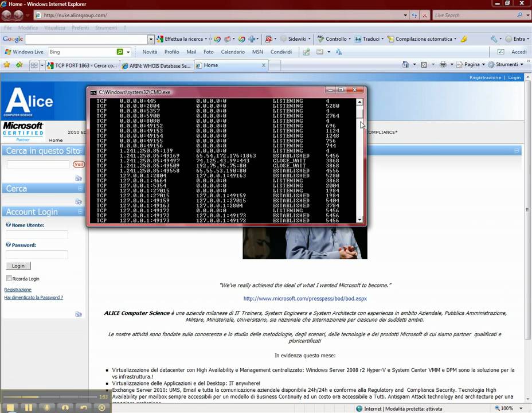This screenshot has height=413, width=532.
Task: Click Google toolbar wrench settings icon
Action: (494, 38)
